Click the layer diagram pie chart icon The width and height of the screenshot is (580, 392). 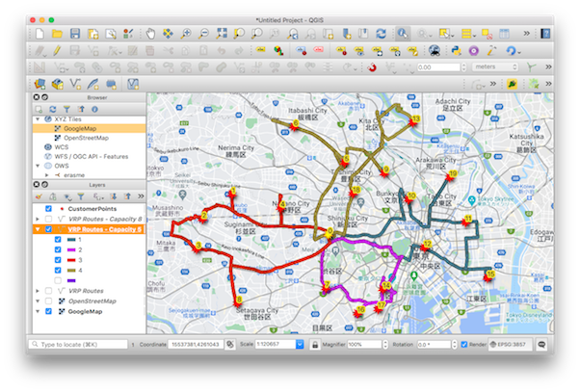(x=278, y=51)
